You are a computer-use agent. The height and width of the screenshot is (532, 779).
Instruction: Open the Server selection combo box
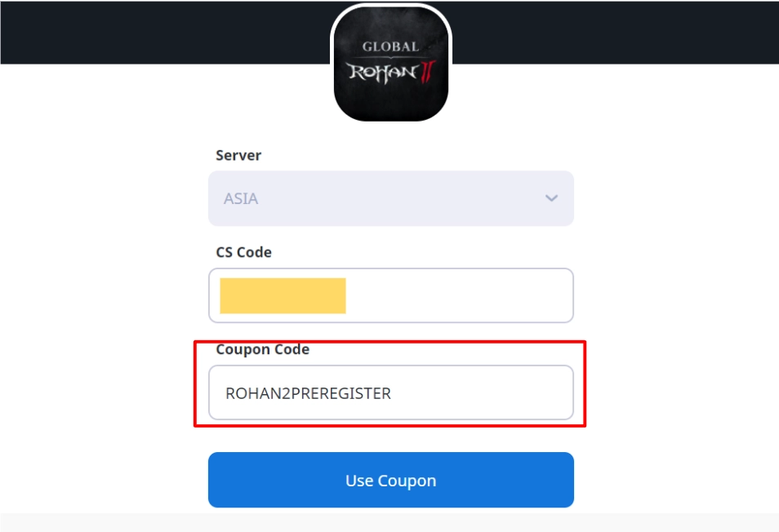pos(390,198)
